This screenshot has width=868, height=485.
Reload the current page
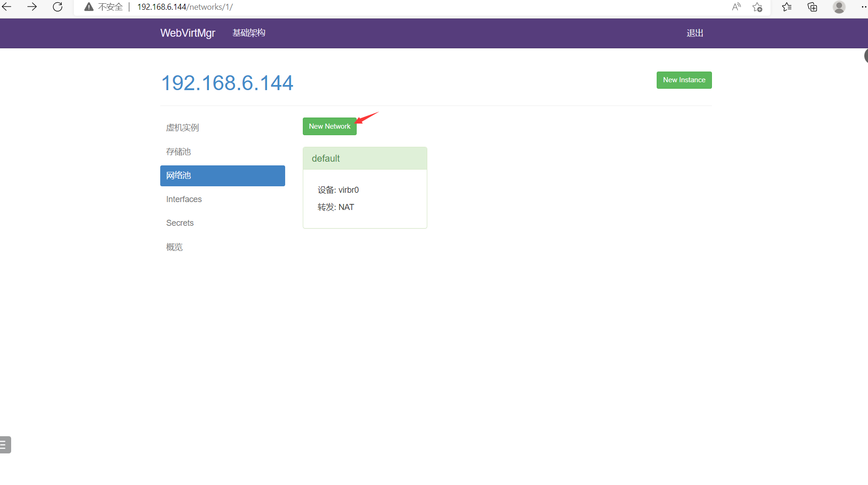pos(58,7)
